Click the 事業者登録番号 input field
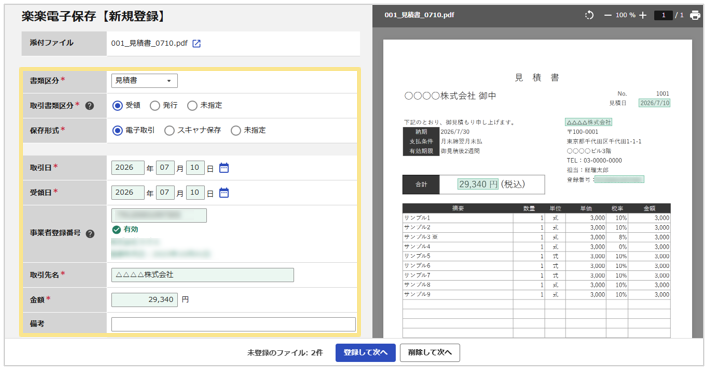Screen dimensions: 706x371 coord(159,215)
